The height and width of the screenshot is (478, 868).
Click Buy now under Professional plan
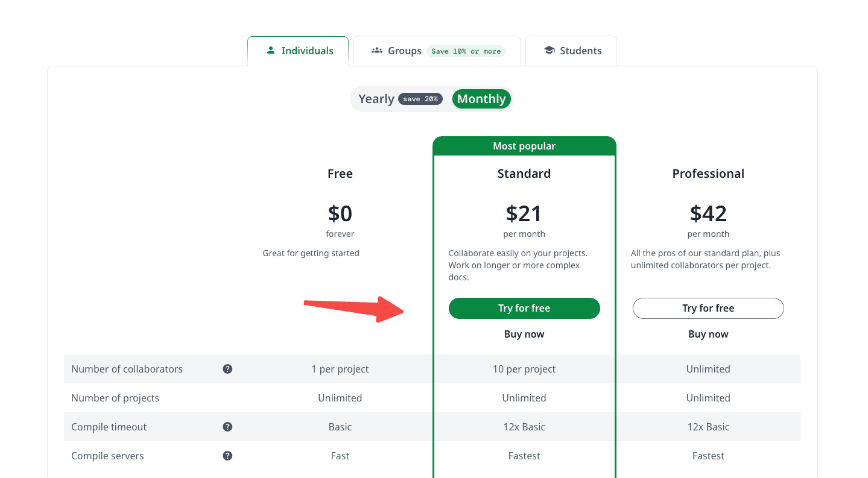click(x=708, y=334)
